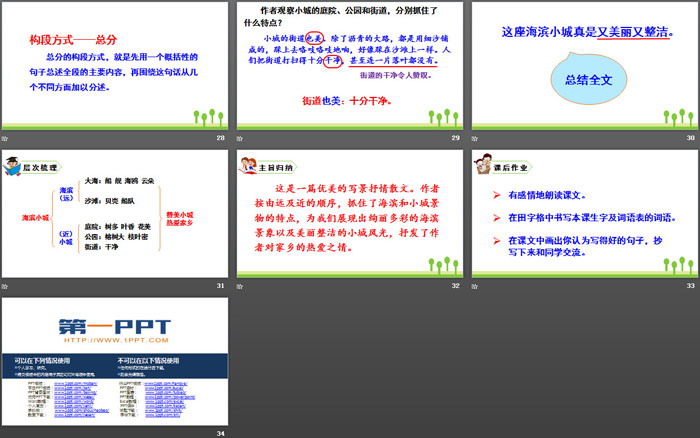Click the animation star icon under slide 30

[475, 138]
